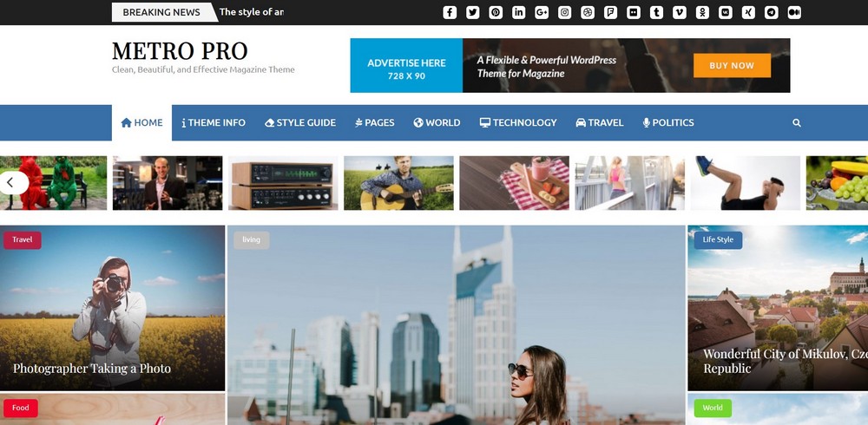Click the living category tag
This screenshot has height=425, width=868.
pos(252,240)
